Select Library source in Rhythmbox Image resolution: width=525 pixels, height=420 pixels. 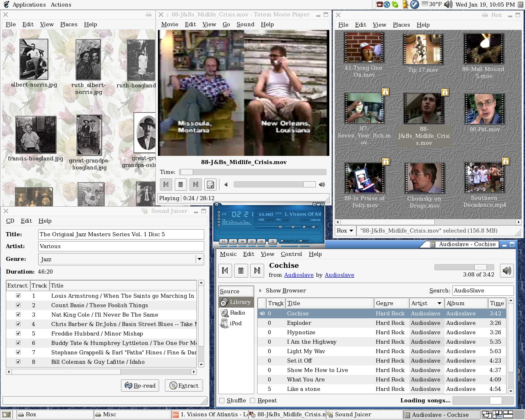coord(236,302)
